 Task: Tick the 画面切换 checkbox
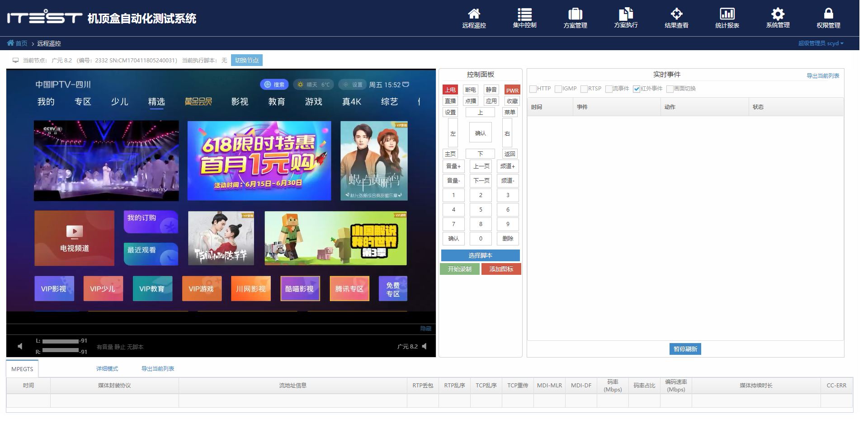tap(670, 89)
